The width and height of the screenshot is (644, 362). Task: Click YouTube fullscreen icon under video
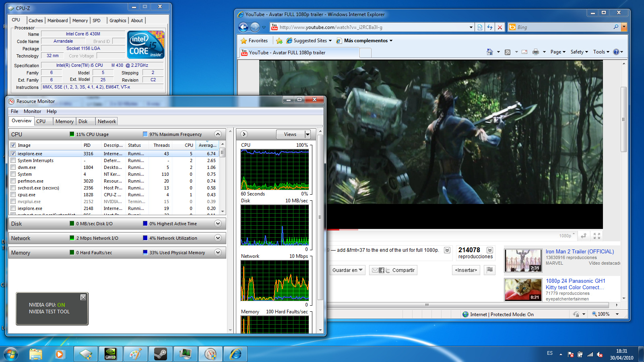pos(597,236)
